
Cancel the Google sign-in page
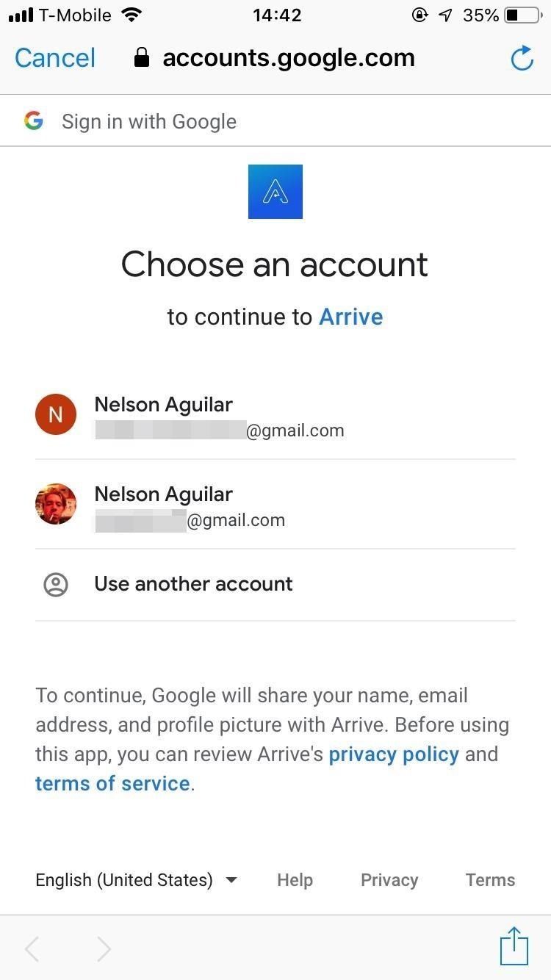pyautogui.click(x=55, y=59)
